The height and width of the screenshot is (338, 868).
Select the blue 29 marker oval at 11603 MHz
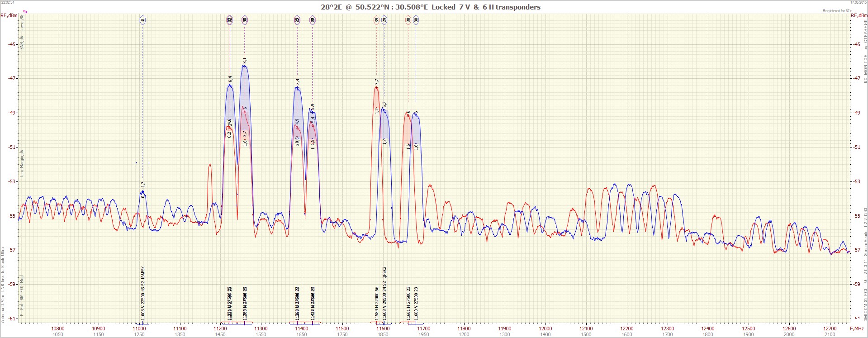pos(384,20)
